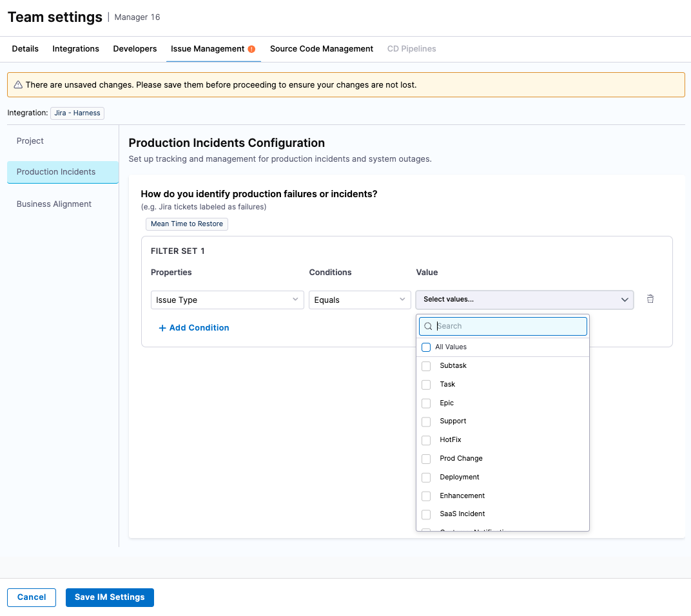
Task: Select the SaaS Incident checkbox
Action: (x=426, y=514)
